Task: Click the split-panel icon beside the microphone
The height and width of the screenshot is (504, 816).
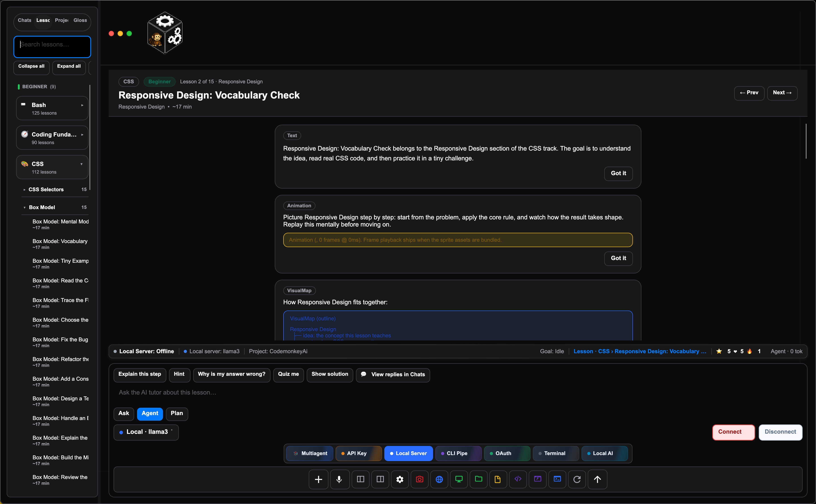Action: click(360, 479)
